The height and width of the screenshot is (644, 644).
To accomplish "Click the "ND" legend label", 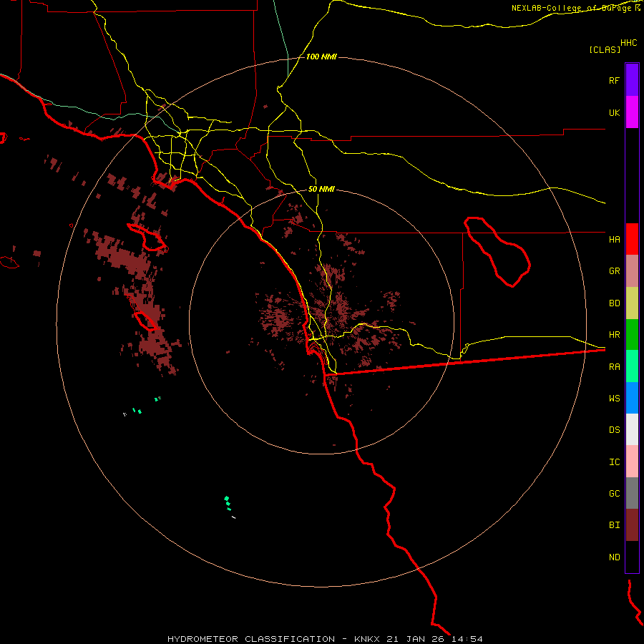I will 614,557.
